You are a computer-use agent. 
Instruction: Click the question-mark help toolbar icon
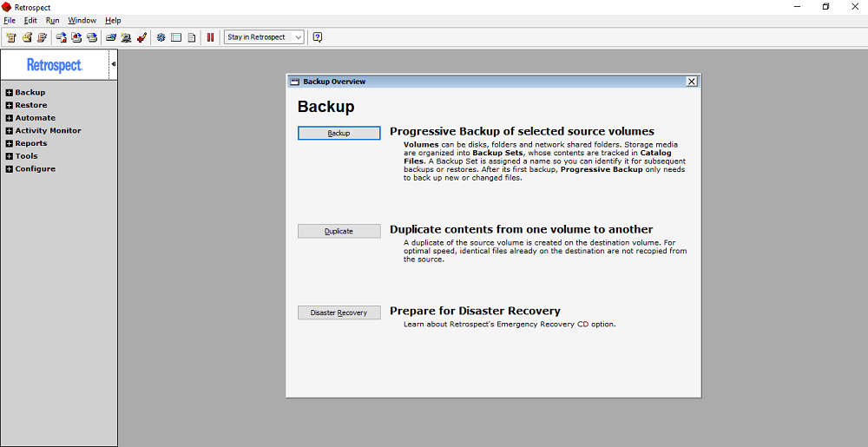click(x=317, y=37)
